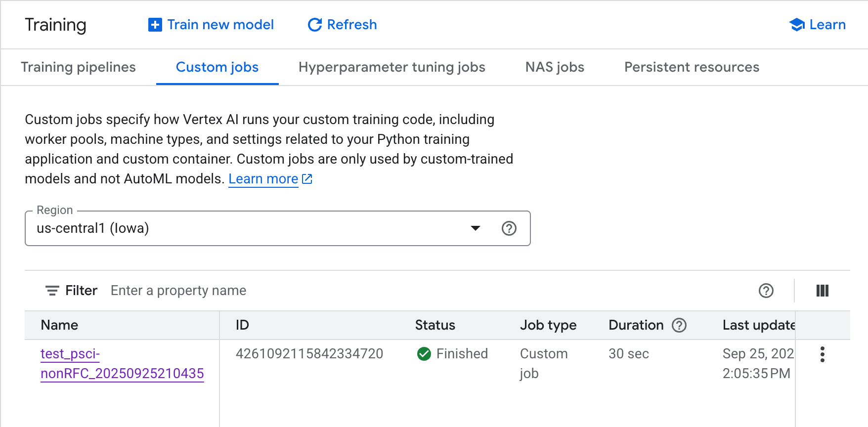This screenshot has width=868, height=427.
Task: Switch to the Training pipelines tab
Action: pos(78,67)
